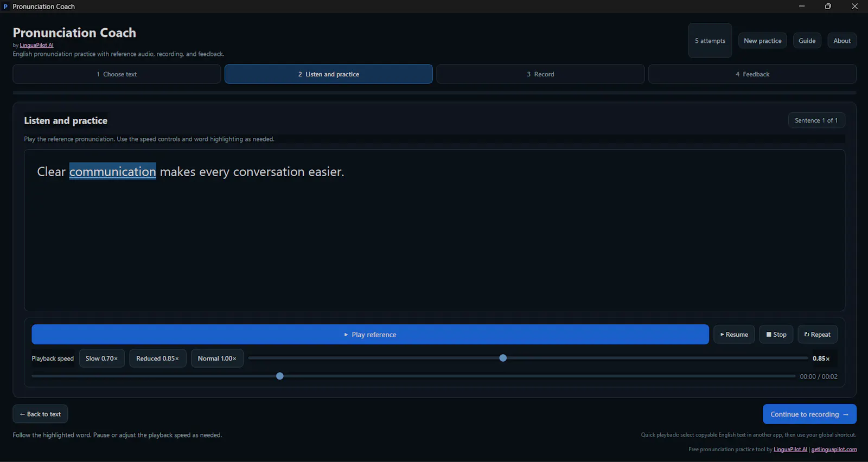Open the getlinguapilot.com footer link
This screenshot has width=868, height=462.
pyautogui.click(x=834, y=450)
